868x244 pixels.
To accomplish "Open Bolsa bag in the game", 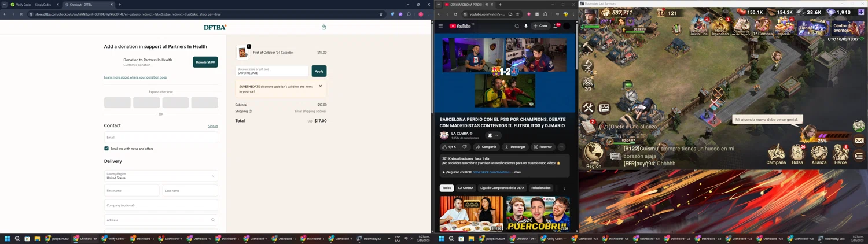I will pos(797,155).
